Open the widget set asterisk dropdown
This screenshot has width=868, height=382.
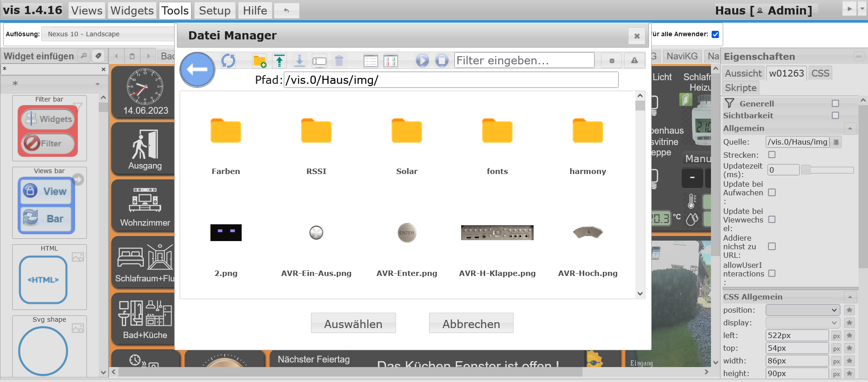[55, 84]
